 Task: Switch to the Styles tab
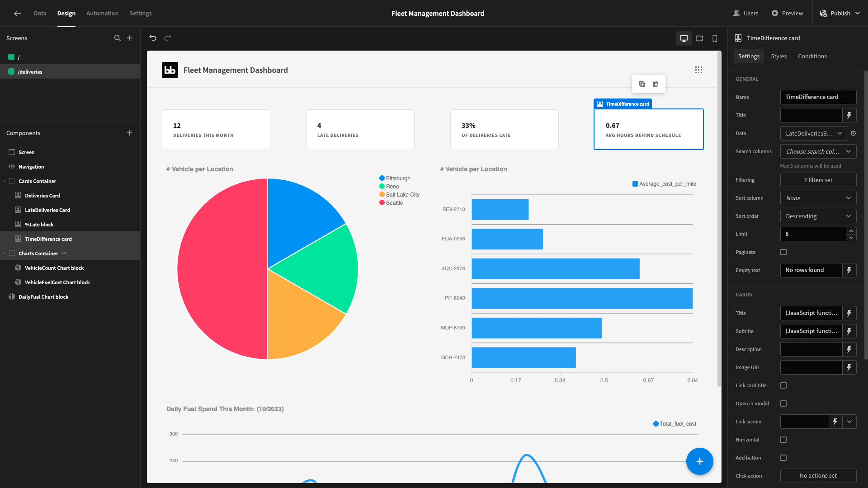coord(779,56)
